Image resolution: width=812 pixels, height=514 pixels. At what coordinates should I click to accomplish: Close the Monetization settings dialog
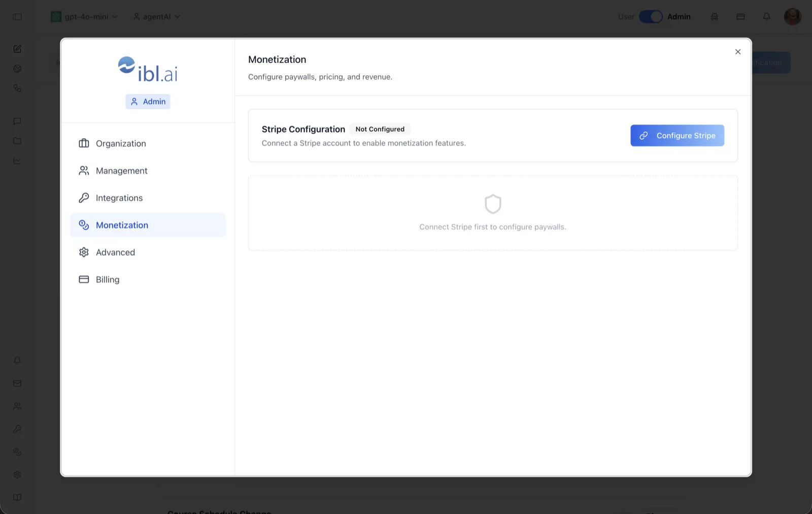(738, 52)
